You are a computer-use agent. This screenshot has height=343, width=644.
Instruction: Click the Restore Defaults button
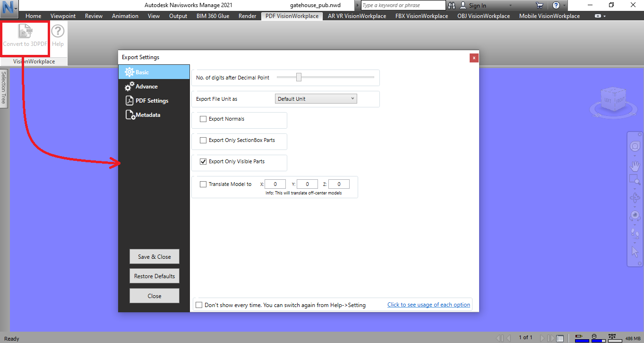155,276
